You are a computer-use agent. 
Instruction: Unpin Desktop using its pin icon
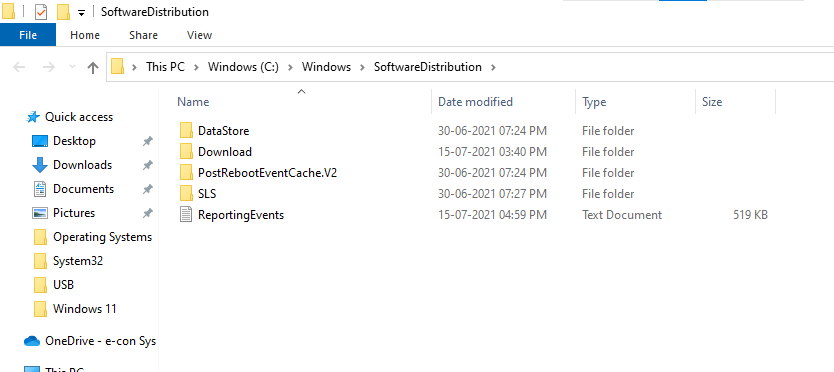[x=147, y=141]
